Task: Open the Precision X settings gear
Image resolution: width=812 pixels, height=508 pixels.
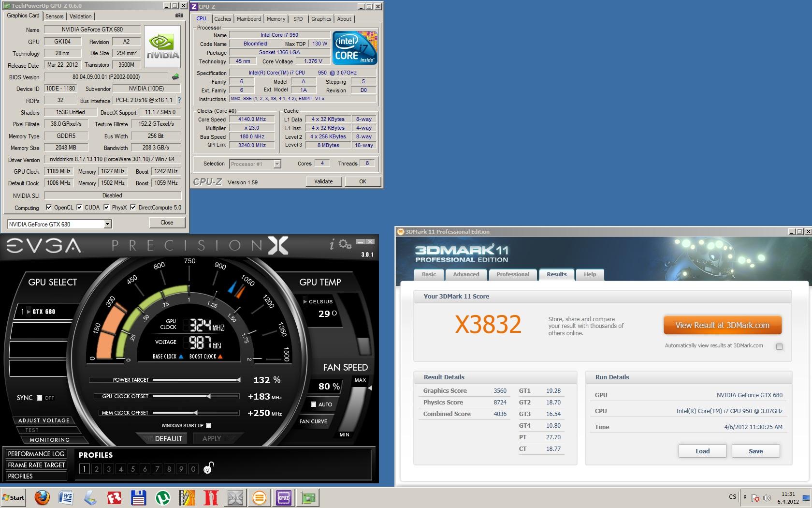Action: [345, 244]
